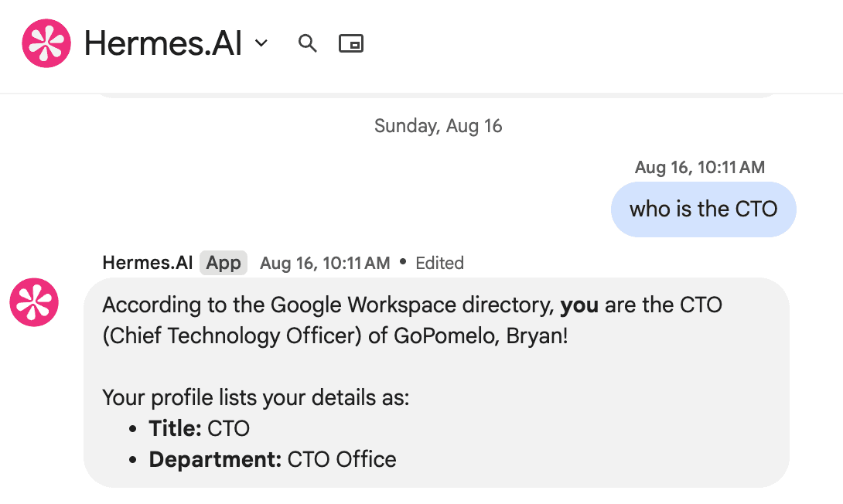Image resolution: width=843 pixels, height=504 pixels.
Task: Open chat in pop-up window
Action: pos(351,43)
